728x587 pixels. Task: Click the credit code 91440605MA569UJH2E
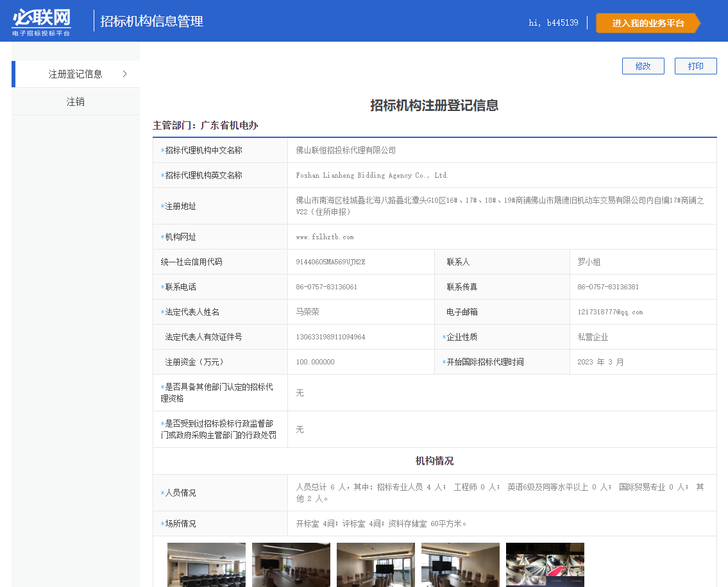(x=330, y=262)
